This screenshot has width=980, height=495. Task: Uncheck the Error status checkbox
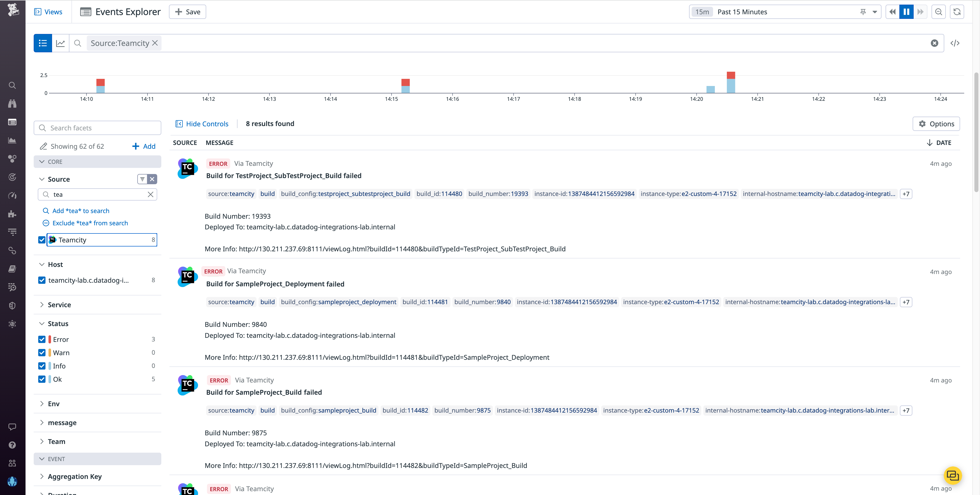point(42,339)
